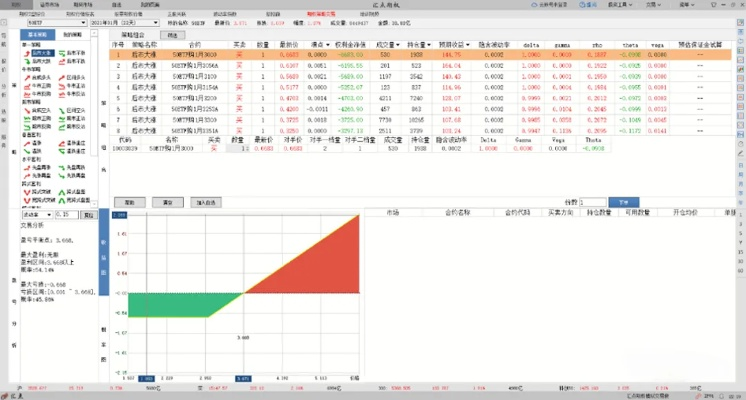Click the volatility value input field
The height and width of the screenshot is (400, 746).
[x=66, y=214]
